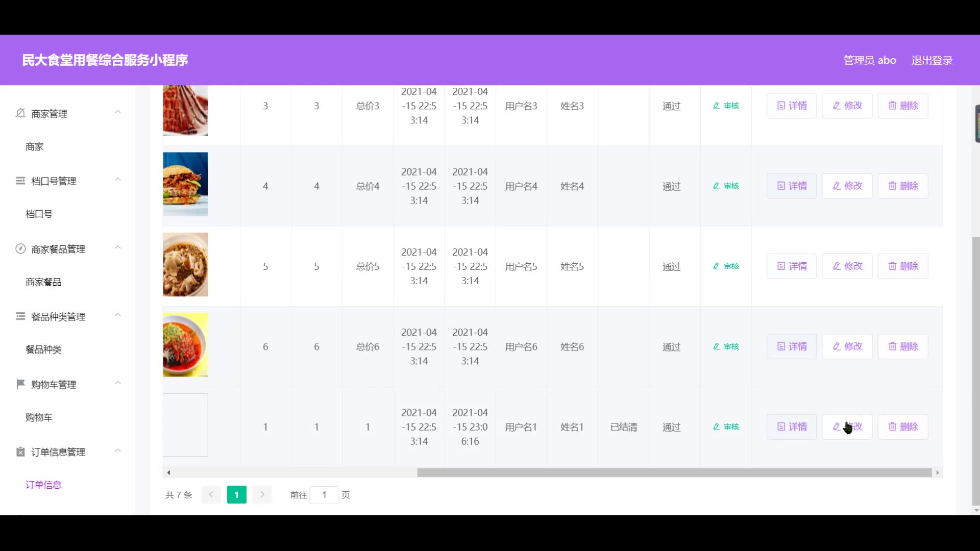This screenshot has width=980, height=551.
Task: Click 审核 for the 用户名3 row
Action: [726, 106]
